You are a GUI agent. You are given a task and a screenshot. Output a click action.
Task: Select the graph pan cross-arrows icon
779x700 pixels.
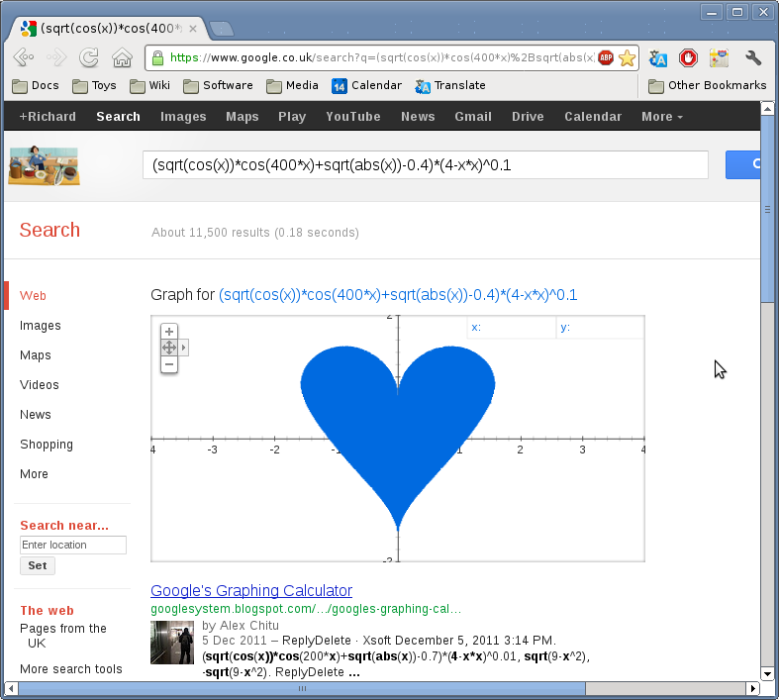[x=169, y=348]
